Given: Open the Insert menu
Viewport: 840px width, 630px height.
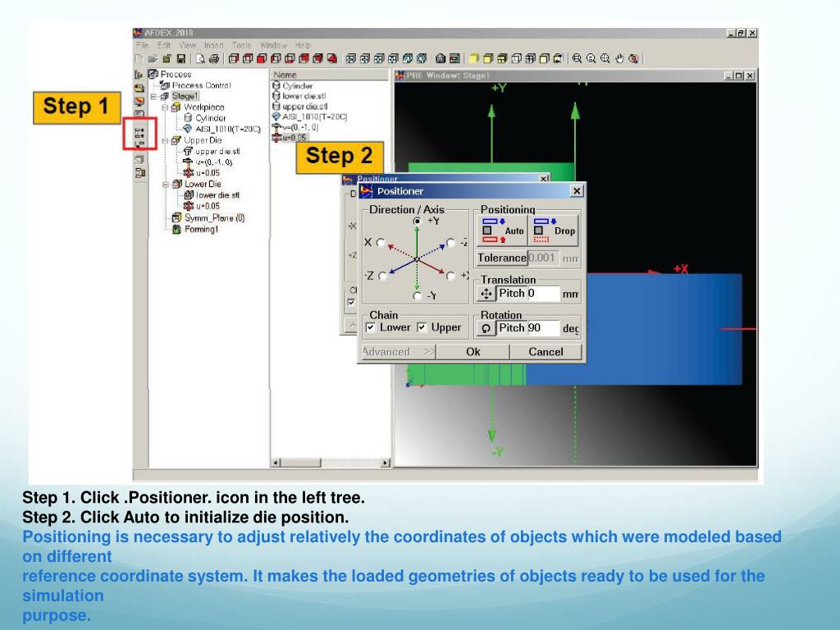Looking at the screenshot, I should point(214,46).
